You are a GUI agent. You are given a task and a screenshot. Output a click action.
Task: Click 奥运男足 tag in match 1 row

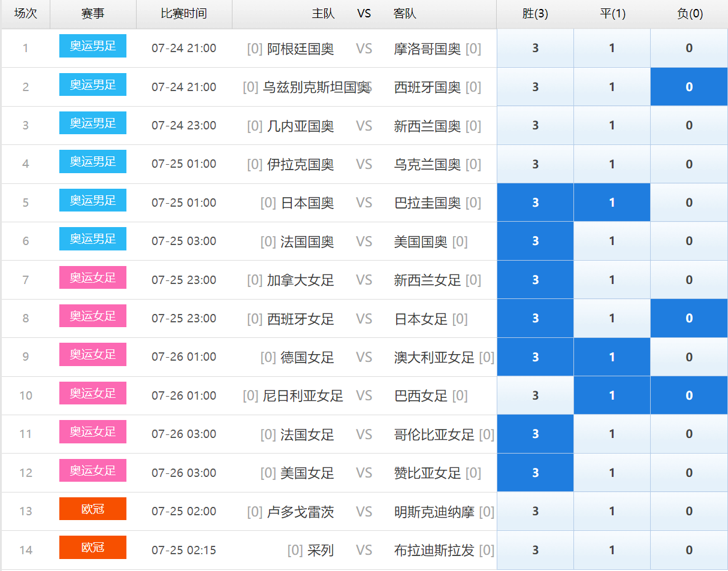93,46
